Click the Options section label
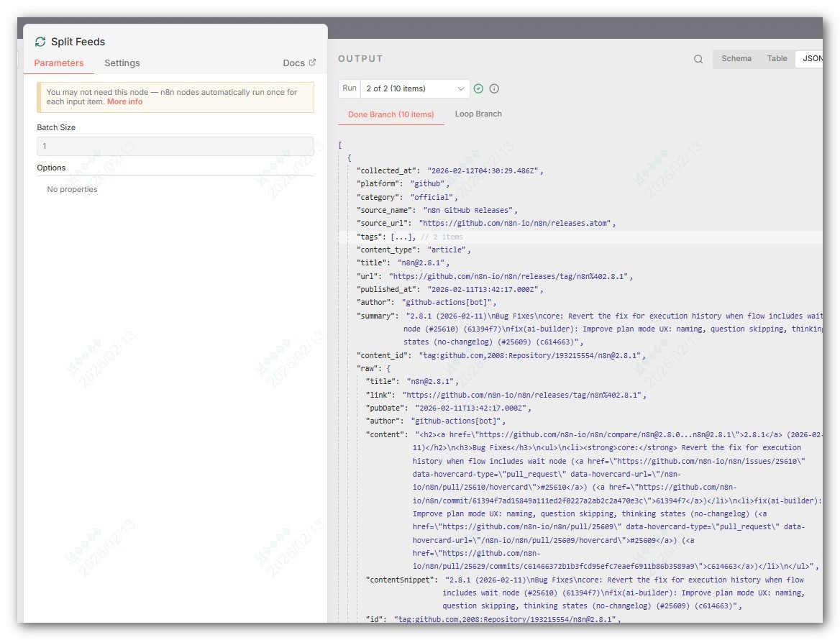The height and width of the screenshot is (640, 840). (x=52, y=168)
